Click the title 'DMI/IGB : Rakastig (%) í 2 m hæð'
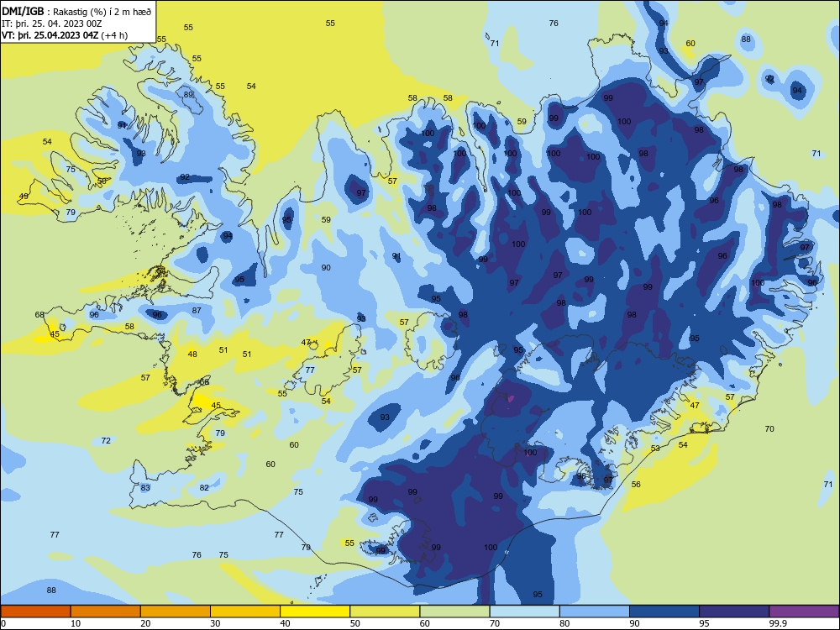Screen dimensions: 840x630 [x=76, y=12]
